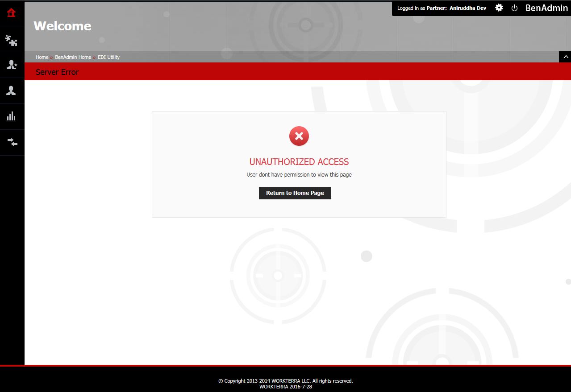Click the Welcome page heading
The image size is (571, 392).
pos(63,26)
